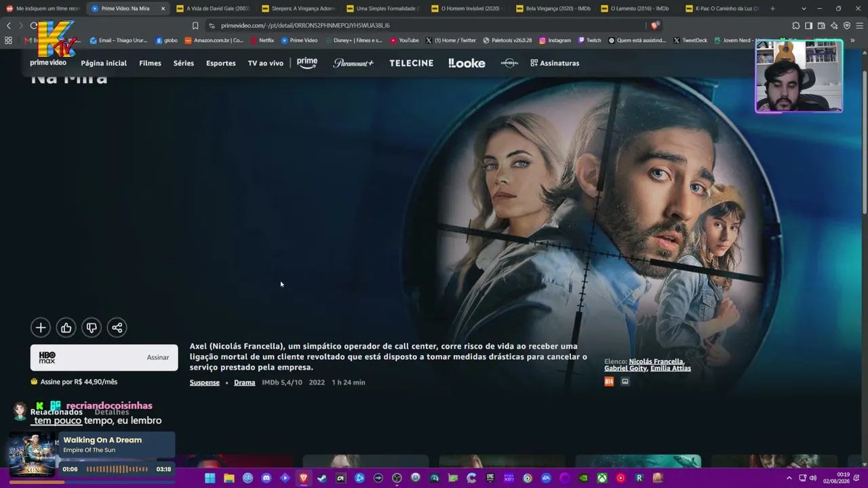Switch to the Detalhes tab

tap(112, 412)
